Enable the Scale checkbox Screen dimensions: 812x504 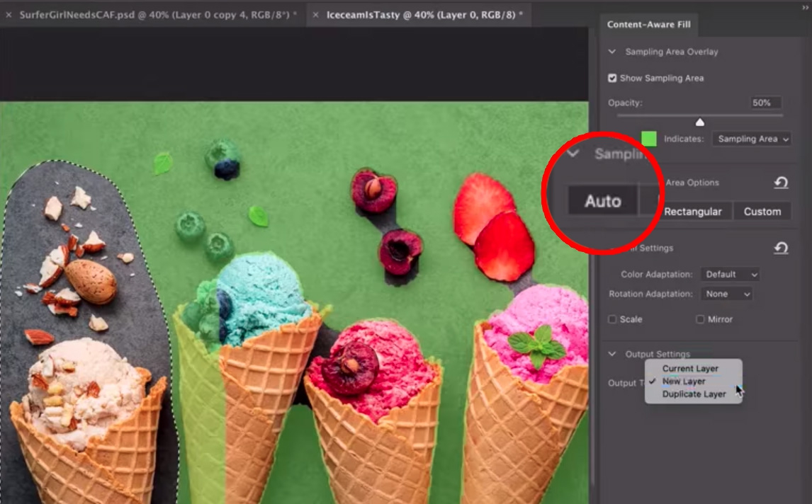[x=612, y=319]
